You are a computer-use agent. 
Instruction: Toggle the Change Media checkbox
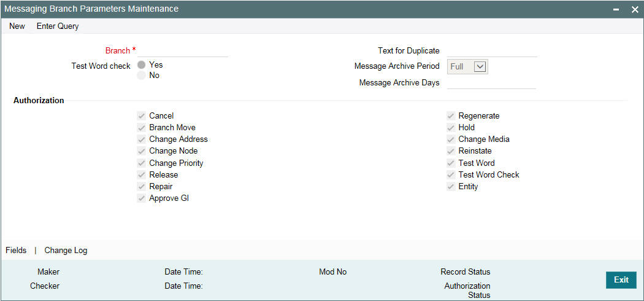click(451, 139)
